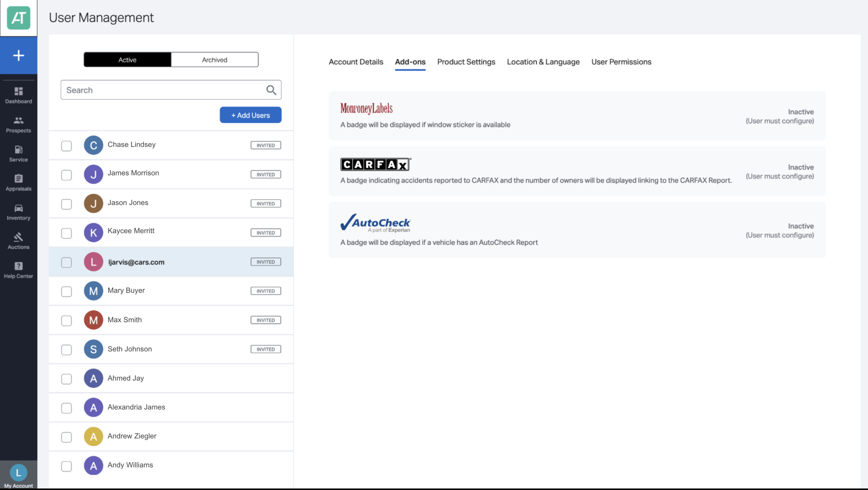Open Appraisals from the sidebar
The width and height of the screenshot is (868, 490).
tap(19, 183)
